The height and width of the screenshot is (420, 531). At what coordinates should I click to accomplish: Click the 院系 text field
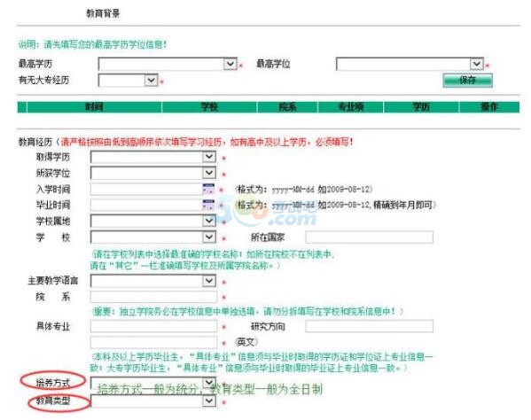click(x=153, y=297)
